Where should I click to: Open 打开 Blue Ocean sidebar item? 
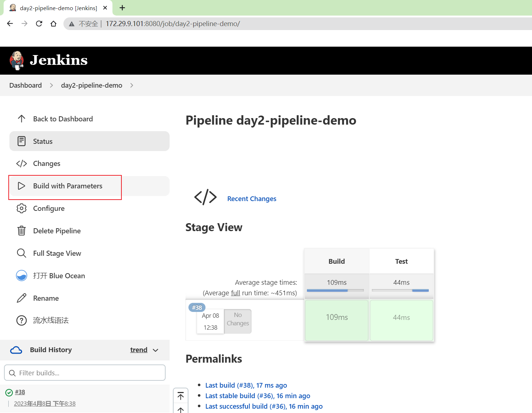90,276
